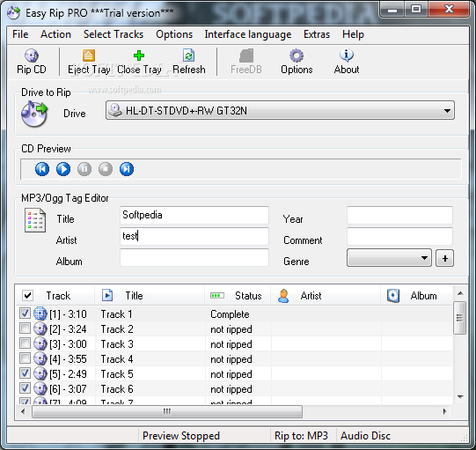
Task: Click the Rip CD toolbar icon
Action: point(32,55)
